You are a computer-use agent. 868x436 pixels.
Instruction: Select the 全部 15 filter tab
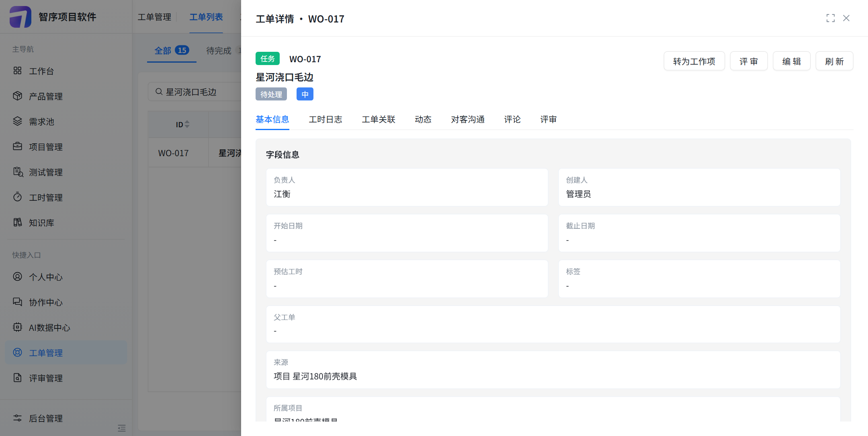[x=172, y=51]
